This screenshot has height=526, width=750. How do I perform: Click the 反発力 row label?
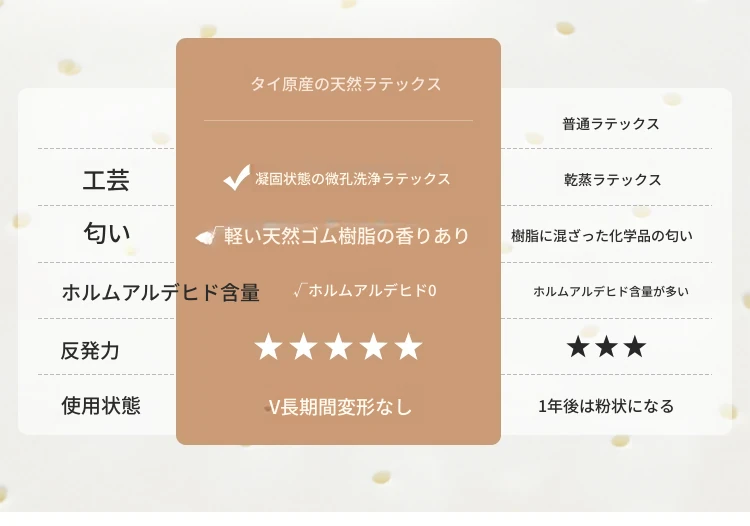90,351
